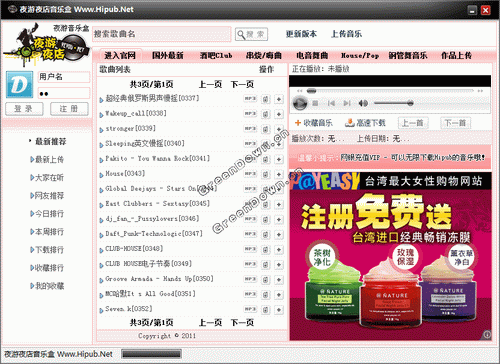500x364 pixels.
Task: Switch to the House/Pop tab
Action: tap(360, 55)
